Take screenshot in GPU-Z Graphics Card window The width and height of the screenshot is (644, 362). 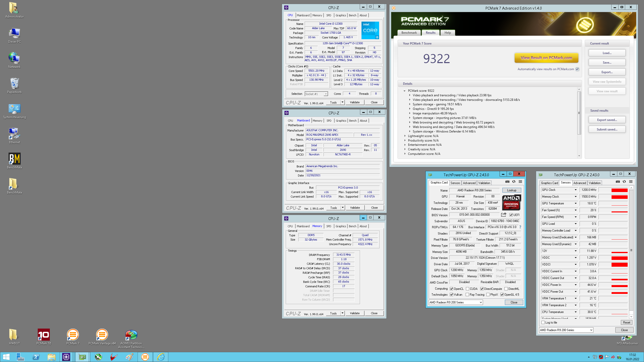[x=507, y=182]
